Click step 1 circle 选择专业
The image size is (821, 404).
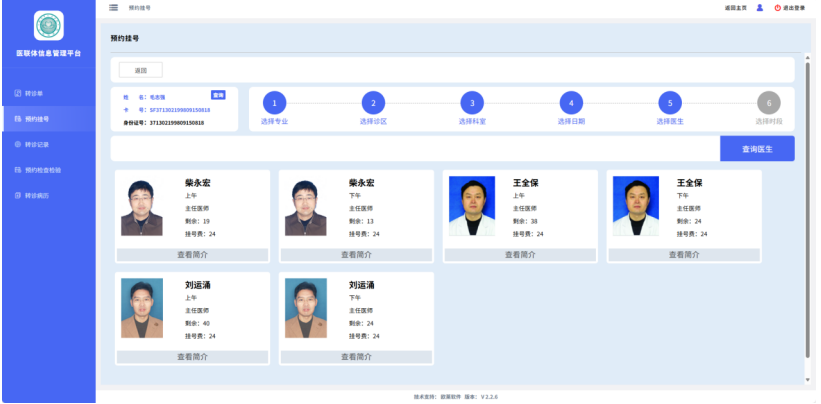(274, 102)
